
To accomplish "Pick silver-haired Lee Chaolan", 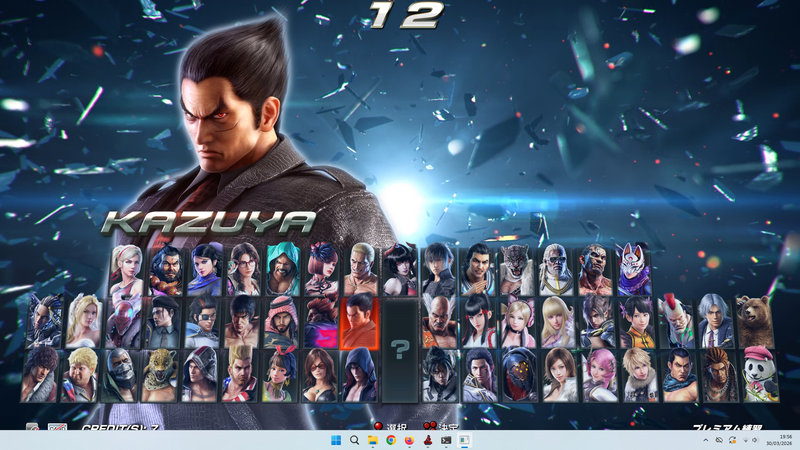I will tap(715, 322).
